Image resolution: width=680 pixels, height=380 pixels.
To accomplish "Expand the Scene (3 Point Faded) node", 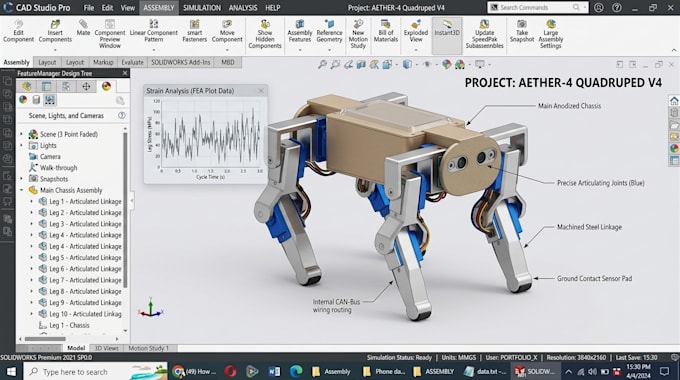I will 21,134.
